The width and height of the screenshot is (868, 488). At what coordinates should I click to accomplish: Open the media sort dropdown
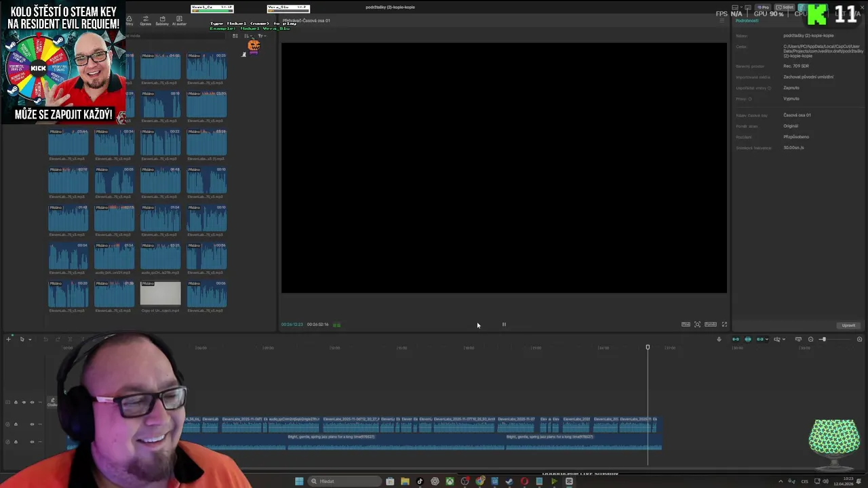click(x=248, y=35)
